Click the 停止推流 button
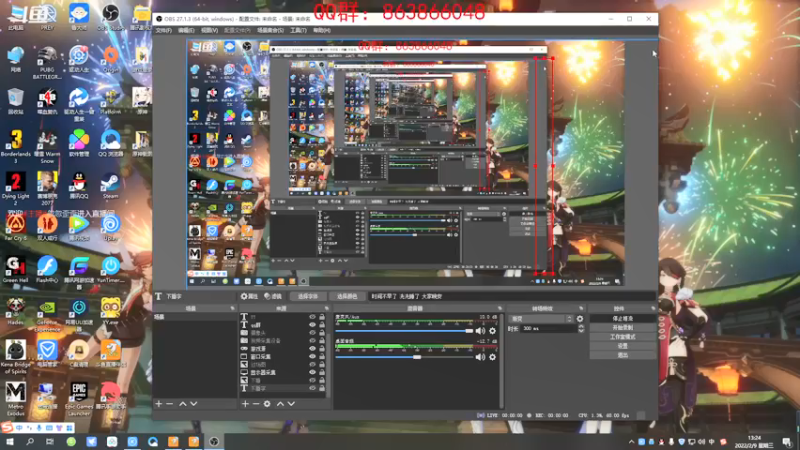The height and width of the screenshot is (450, 800). click(x=622, y=318)
